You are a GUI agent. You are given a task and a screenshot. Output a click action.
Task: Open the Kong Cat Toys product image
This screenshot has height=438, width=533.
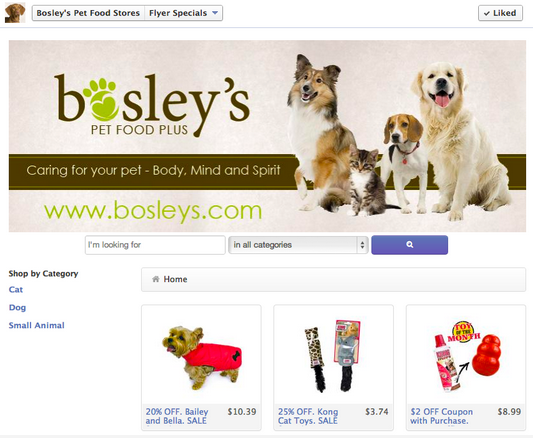[333, 356]
